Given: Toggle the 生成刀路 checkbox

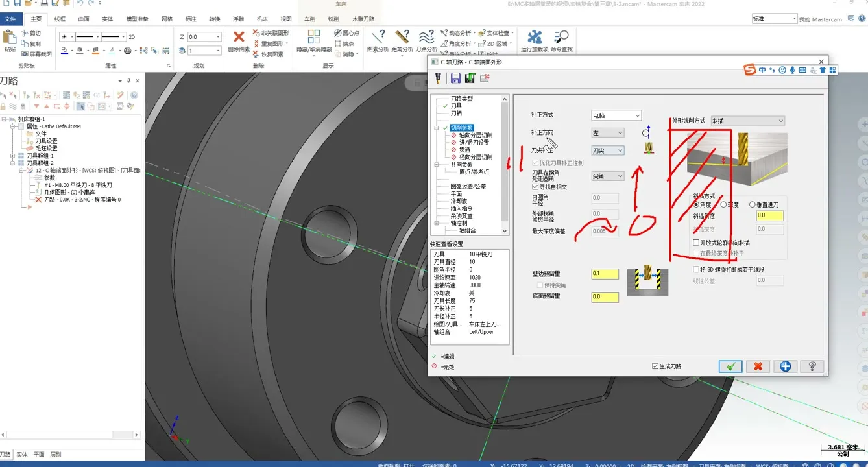Looking at the screenshot, I should pos(655,366).
